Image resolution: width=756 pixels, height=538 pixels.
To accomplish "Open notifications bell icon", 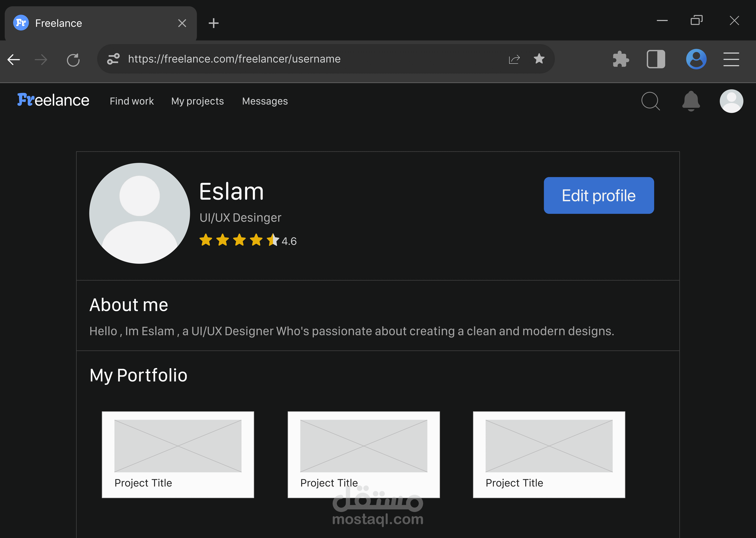I will pos(691,101).
